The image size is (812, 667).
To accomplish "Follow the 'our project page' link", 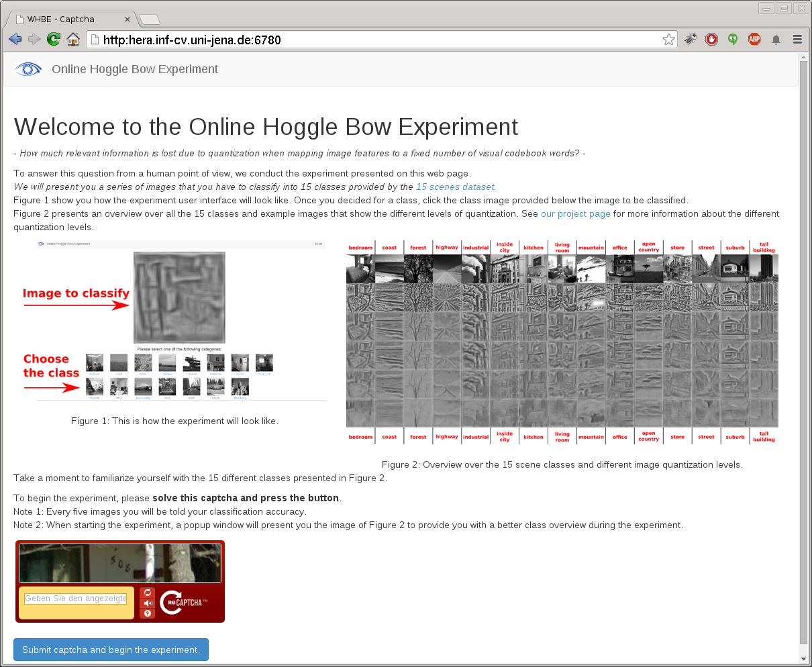I will (575, 213).
